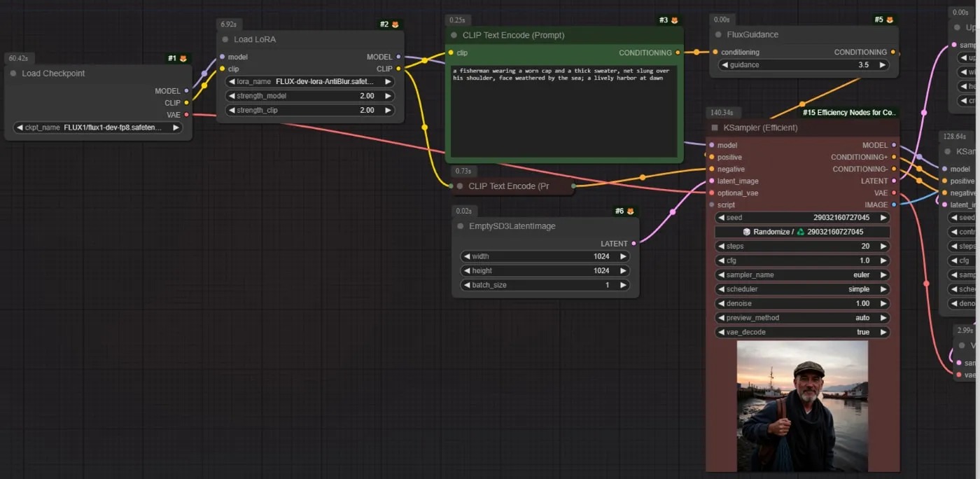Click the steps value field showing 20
The height and width of the screenshot is (479, 980).
point(802,247)
